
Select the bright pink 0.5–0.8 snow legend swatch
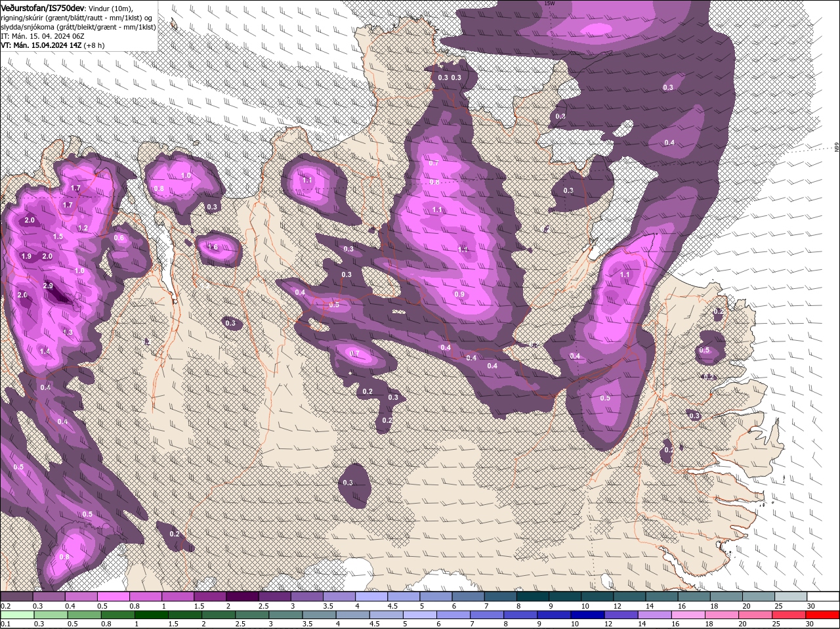(113, 596)
